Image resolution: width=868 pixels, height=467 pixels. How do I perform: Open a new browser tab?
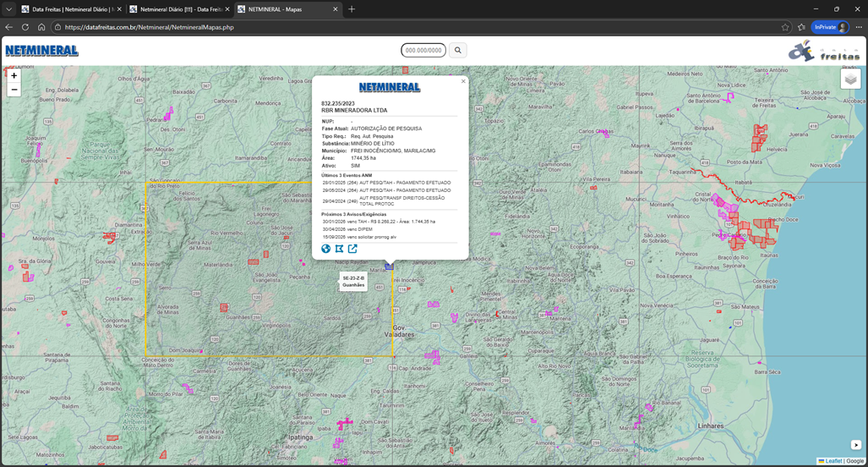(352, 9)
